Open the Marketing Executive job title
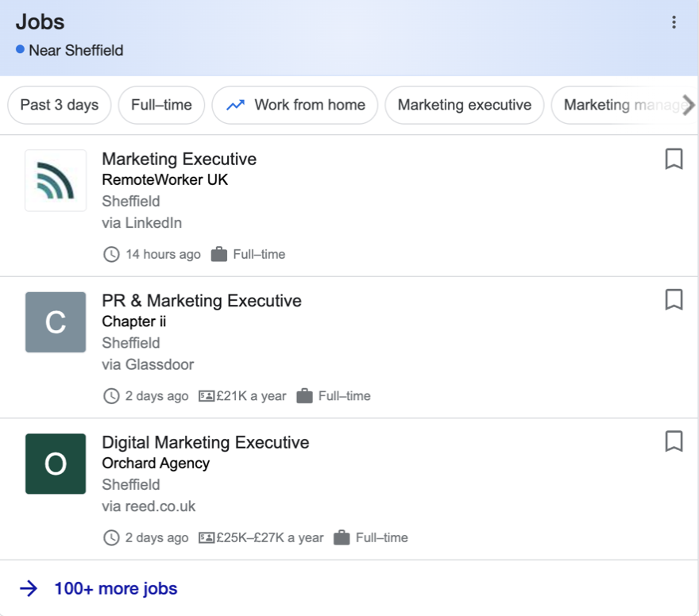 pos(179,159)
